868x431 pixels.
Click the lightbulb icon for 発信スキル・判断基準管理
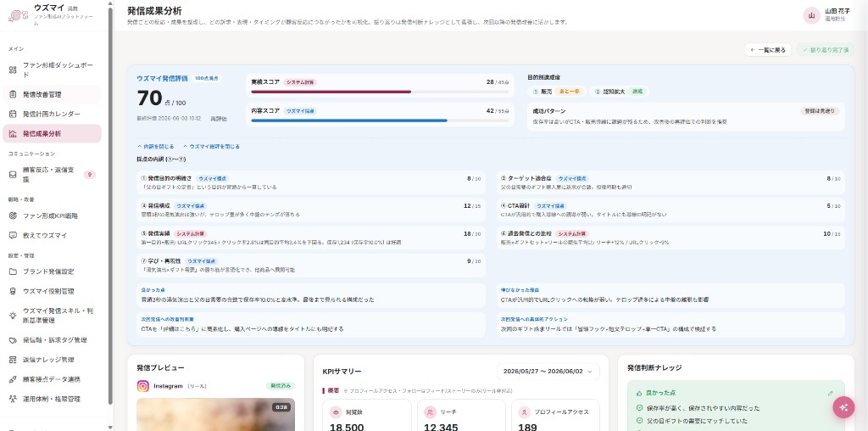click(x=13, y=316)
